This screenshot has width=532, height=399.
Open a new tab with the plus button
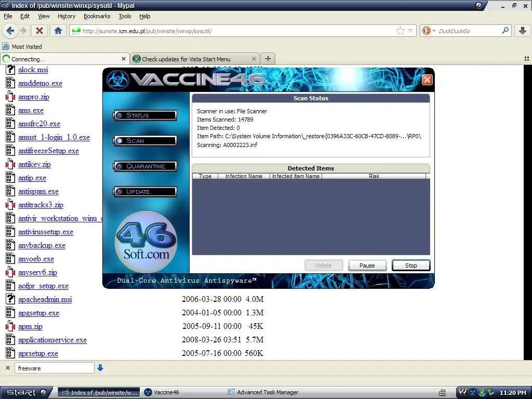[x=268, y=59]
